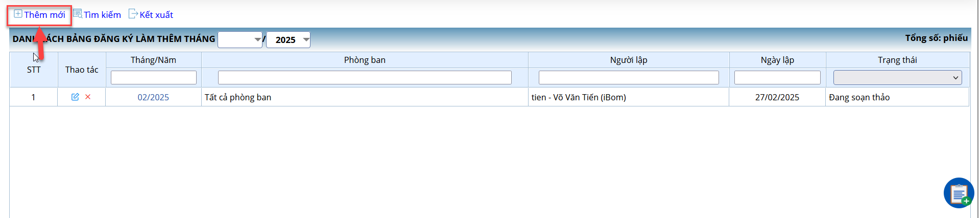Open the month dropdown in header
This screenshot has height=218, width=980.
240,39
